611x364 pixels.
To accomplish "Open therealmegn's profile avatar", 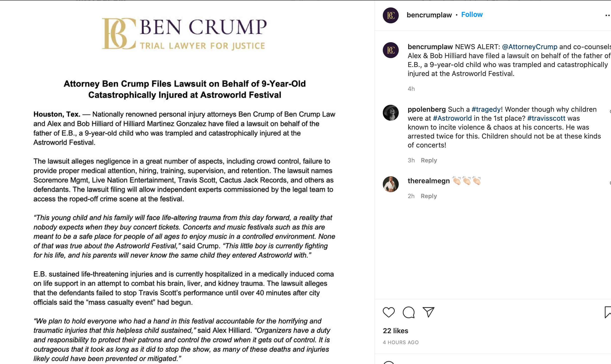I will (x=391, y=184).
